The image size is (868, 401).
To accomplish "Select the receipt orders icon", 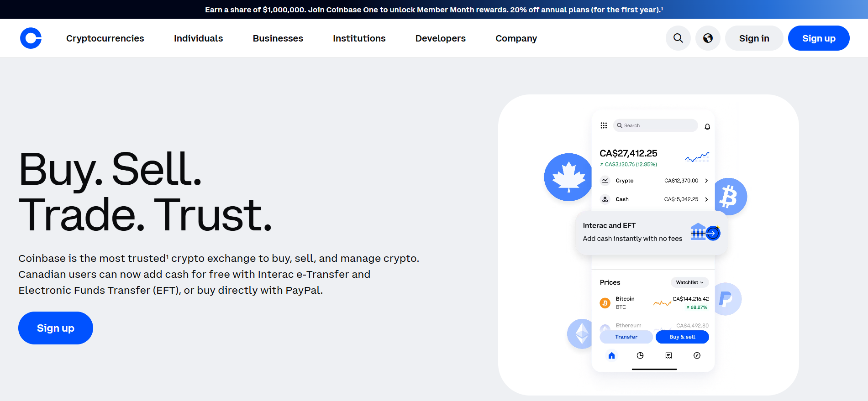I will pyautogui.click(x=668, y=355).
